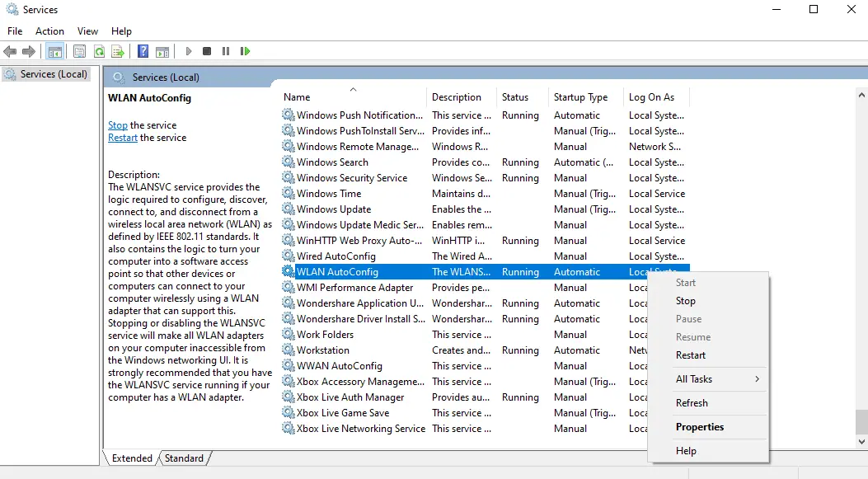Sort list by Name column header
Image resolution: width=868 pixels, height=479 pixels.
353,97
